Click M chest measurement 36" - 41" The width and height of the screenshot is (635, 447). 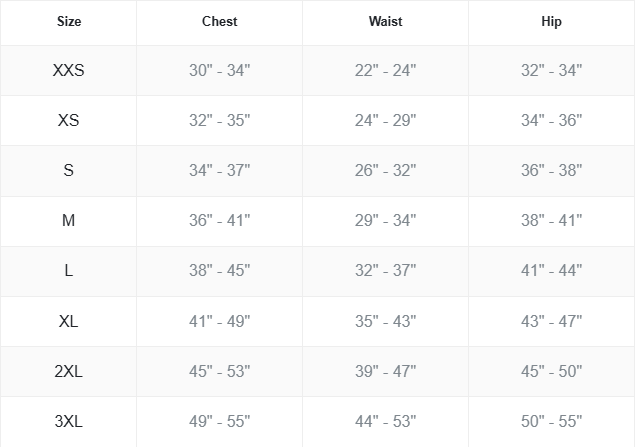point(219,221)
